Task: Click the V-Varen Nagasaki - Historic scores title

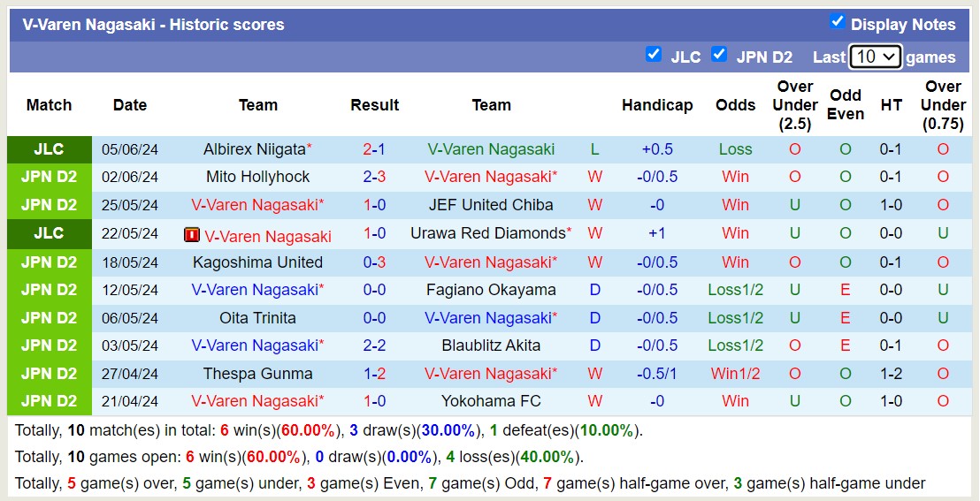Action: tap(153, 25)
